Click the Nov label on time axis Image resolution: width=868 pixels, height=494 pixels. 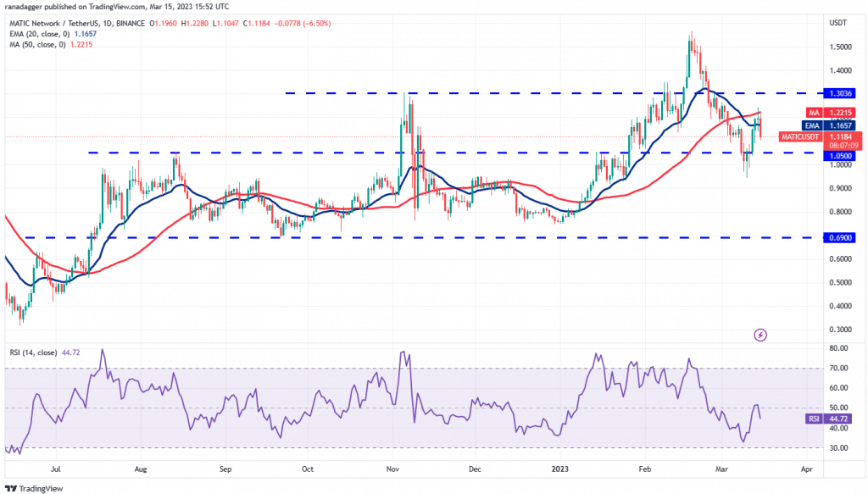[392, 469]
